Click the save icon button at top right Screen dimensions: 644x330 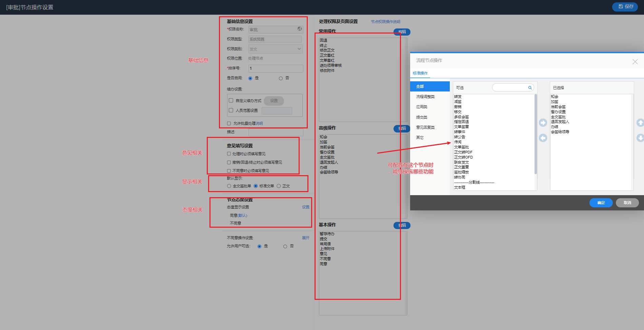point(625,7)
